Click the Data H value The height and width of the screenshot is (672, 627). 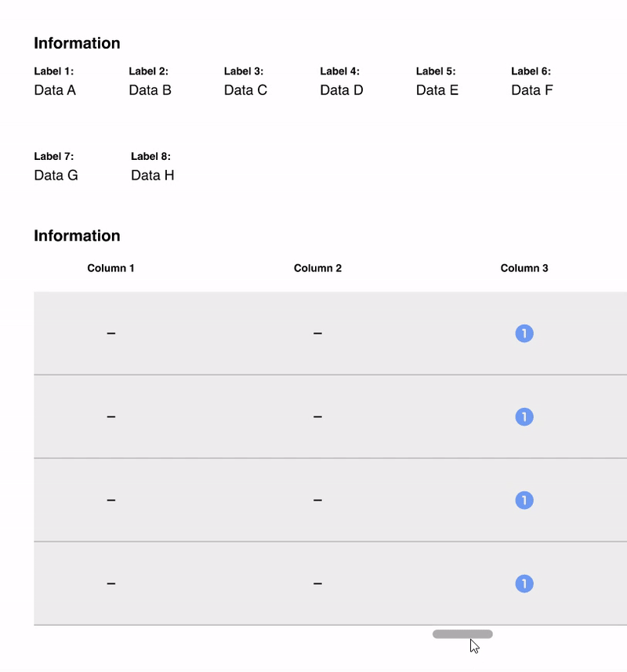(x=153, y=176)
